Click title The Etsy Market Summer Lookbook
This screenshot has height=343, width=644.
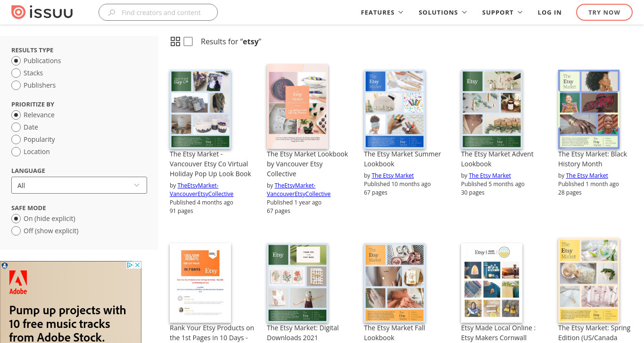coord(403,159)
